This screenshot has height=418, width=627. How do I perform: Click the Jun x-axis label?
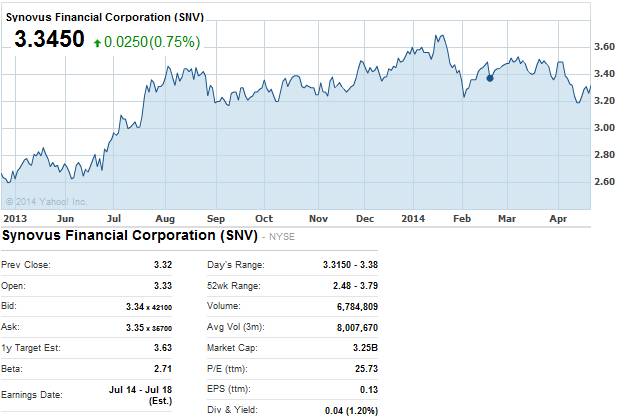click(65, 218)
